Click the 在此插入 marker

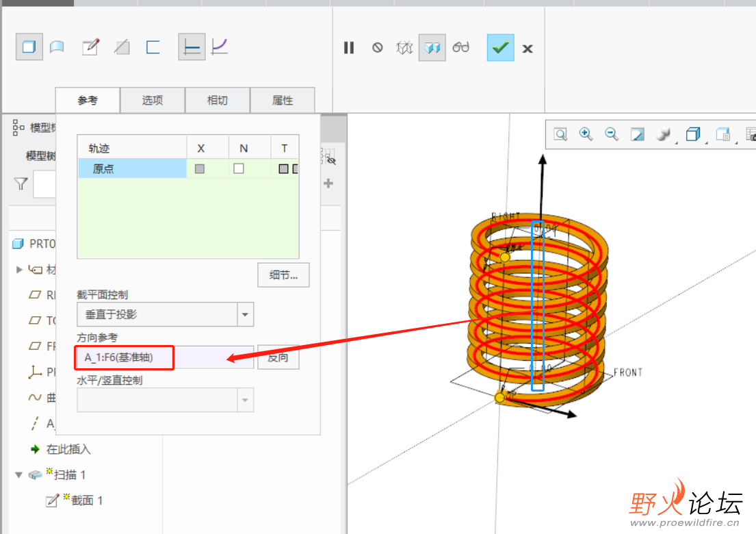(61, 449)
